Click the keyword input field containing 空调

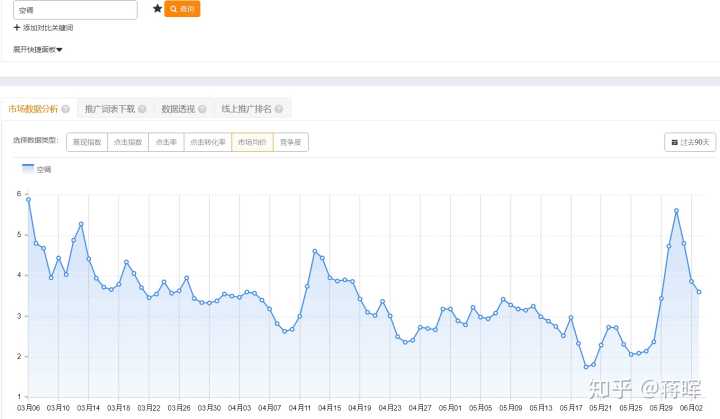click(x=76, y=9)
